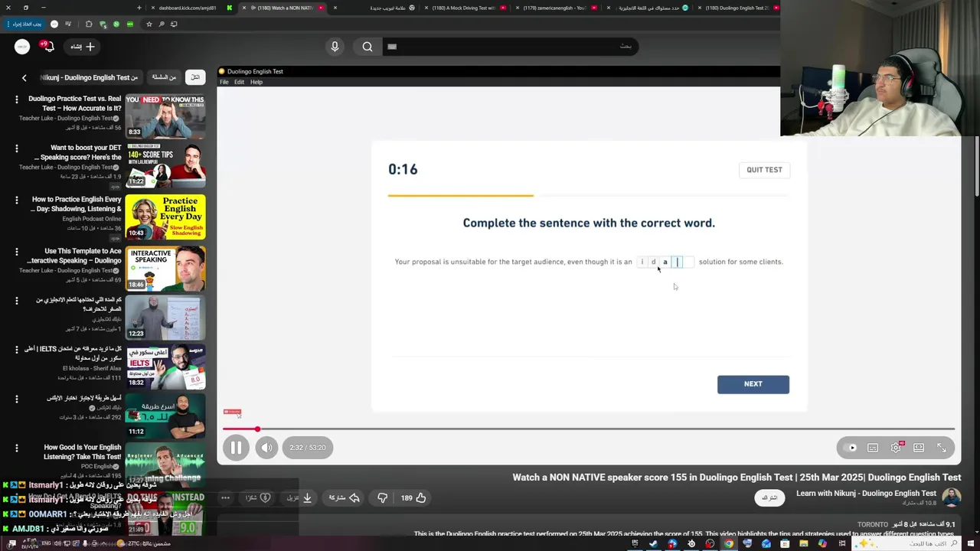980x551 pixels.
Task: Open options for 'Use This Template to Ace' video
Action: pos(16,251)
